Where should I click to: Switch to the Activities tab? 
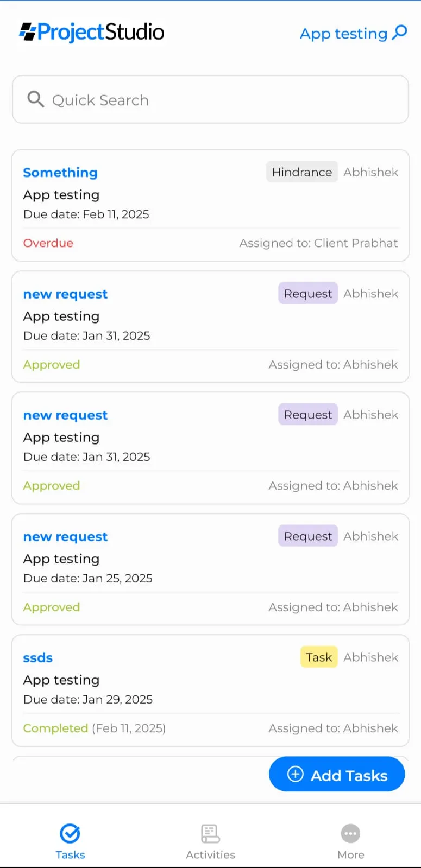(210, 840)
